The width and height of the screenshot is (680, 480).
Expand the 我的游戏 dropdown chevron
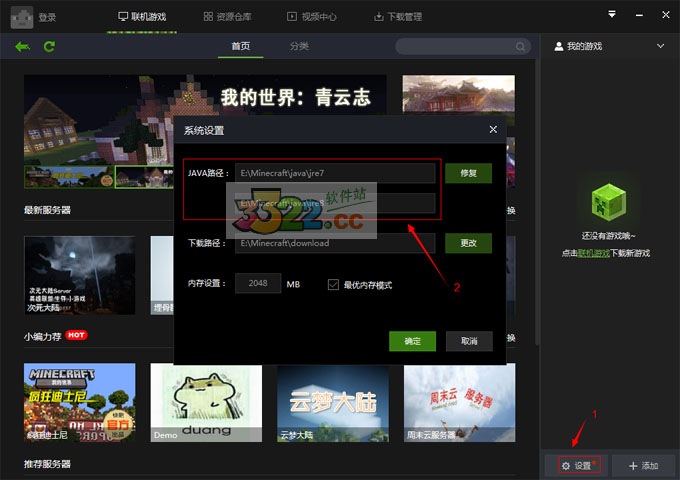tap(660, 46)
